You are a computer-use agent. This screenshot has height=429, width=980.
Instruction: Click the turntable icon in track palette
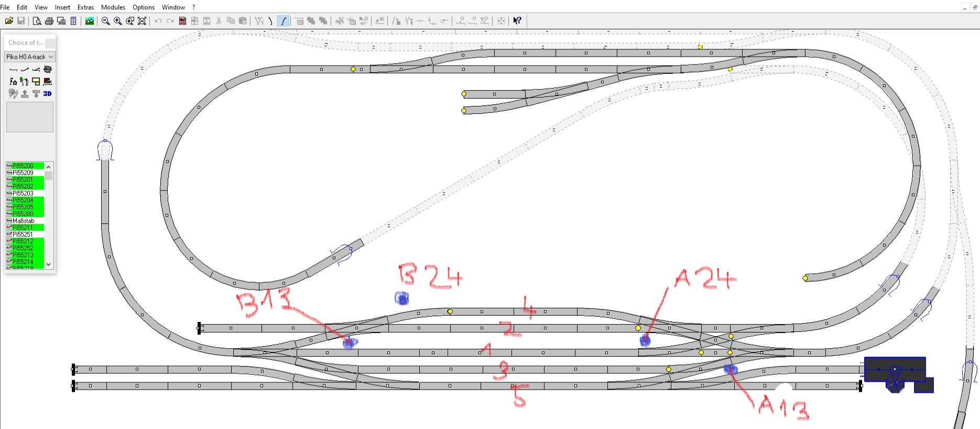coord(48,69)
